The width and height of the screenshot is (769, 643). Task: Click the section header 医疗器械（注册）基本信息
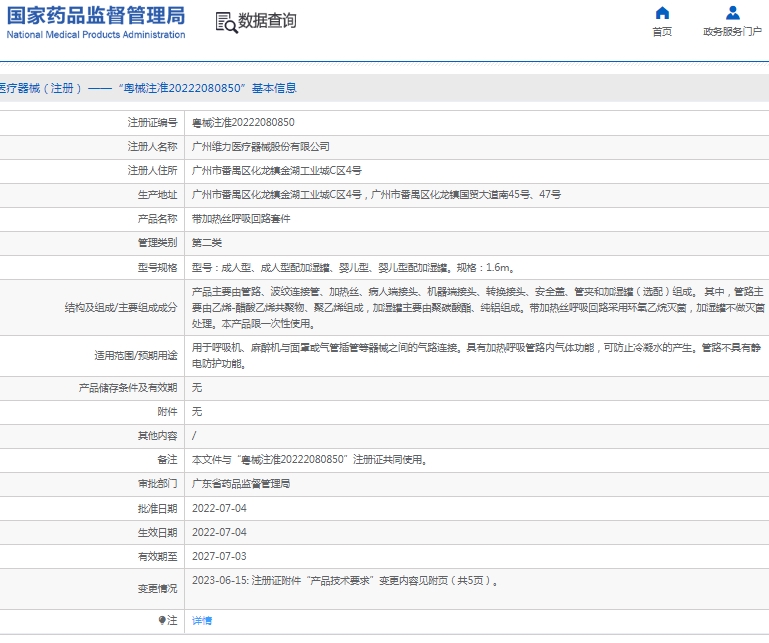[x=148, y=88]
